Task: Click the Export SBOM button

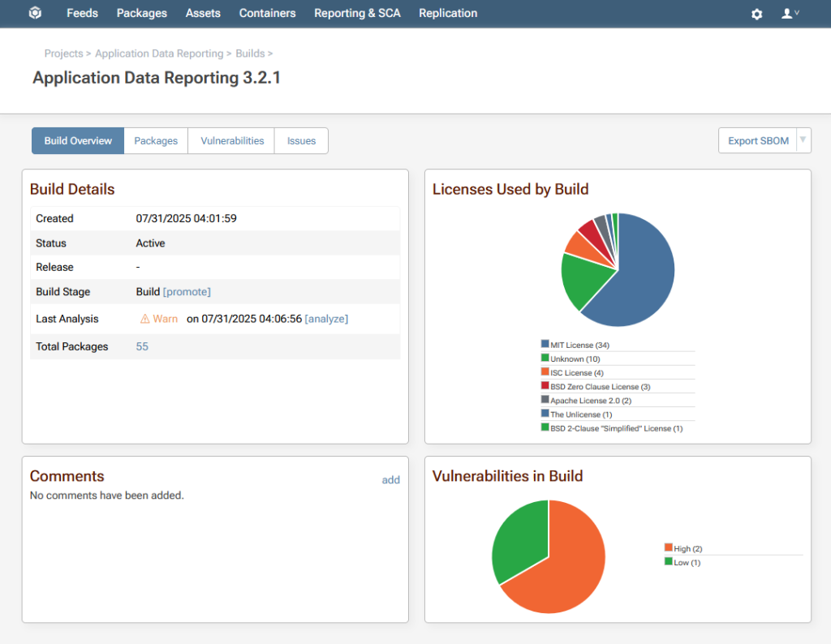Action: pyautogui.click(x=757, y=140)
